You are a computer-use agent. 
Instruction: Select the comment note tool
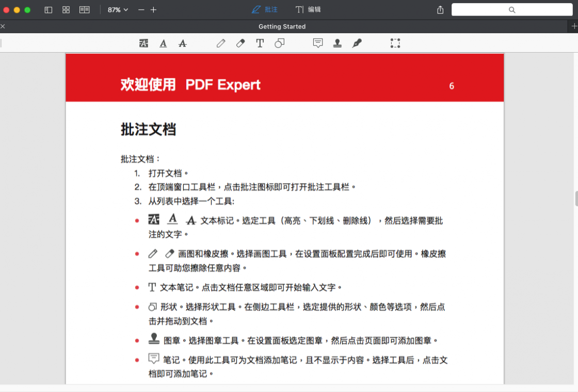(x=318, y=43)
